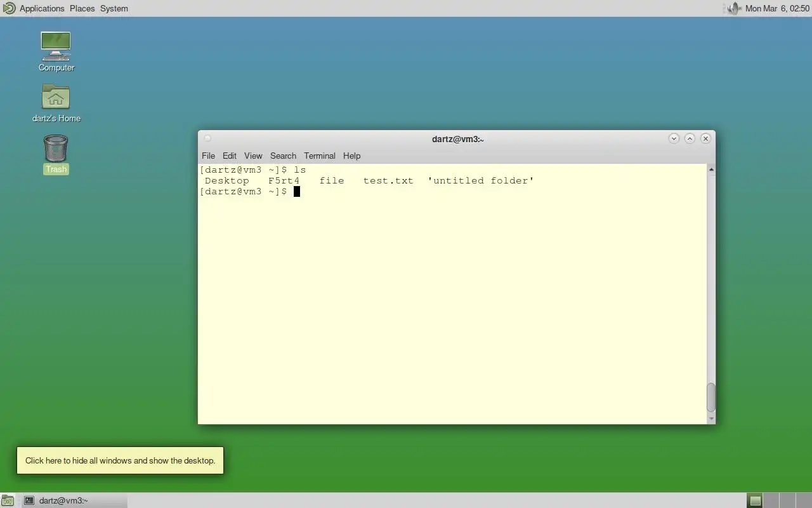Switch to the first workspace in the switcher
This screenshot has width=812, height=508.
(x=755, y=500)
